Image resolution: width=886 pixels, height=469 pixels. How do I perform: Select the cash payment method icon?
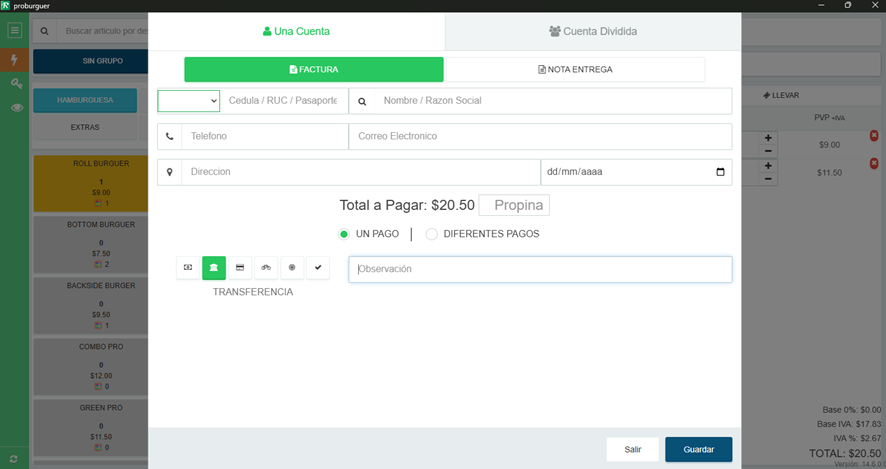pyautogui.click(x=188, y=268)
